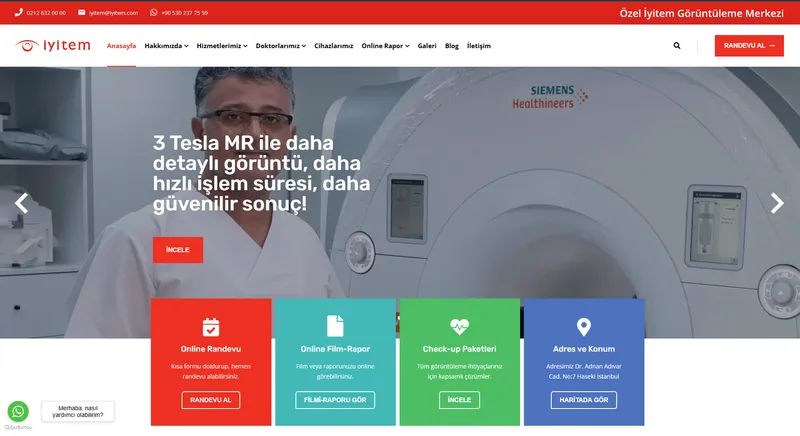Image resolution: width=800 pixels, height=436 pixels.
Task: Click the iyitem logo
Action: point(53,45)
